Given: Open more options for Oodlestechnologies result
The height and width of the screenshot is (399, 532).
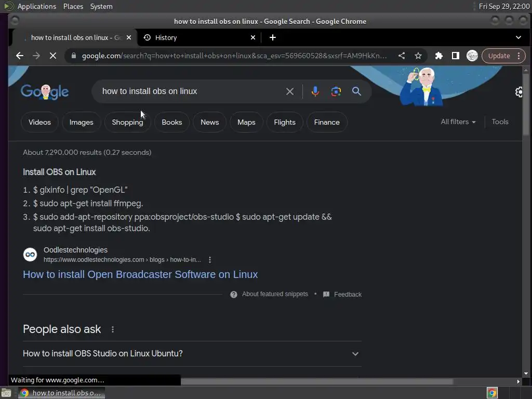Looking at the screenshot, I should click(210, 260).
